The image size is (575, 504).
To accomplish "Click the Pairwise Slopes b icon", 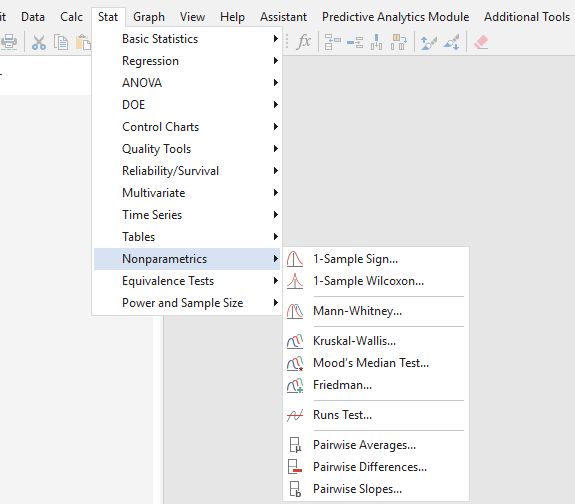I will [x=295, y=489].
